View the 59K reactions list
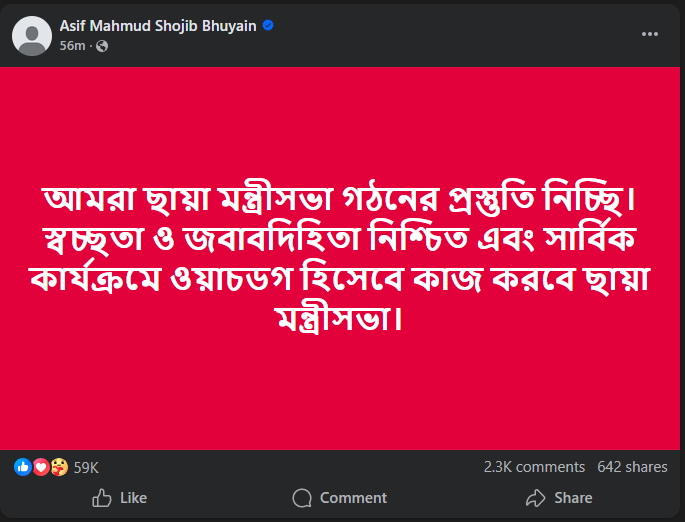 click(87, 467)
